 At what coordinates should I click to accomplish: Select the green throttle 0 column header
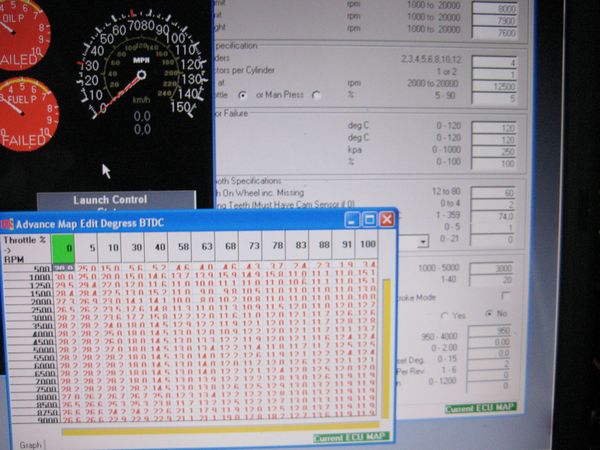pyautogui.click(x=63, y=248)
